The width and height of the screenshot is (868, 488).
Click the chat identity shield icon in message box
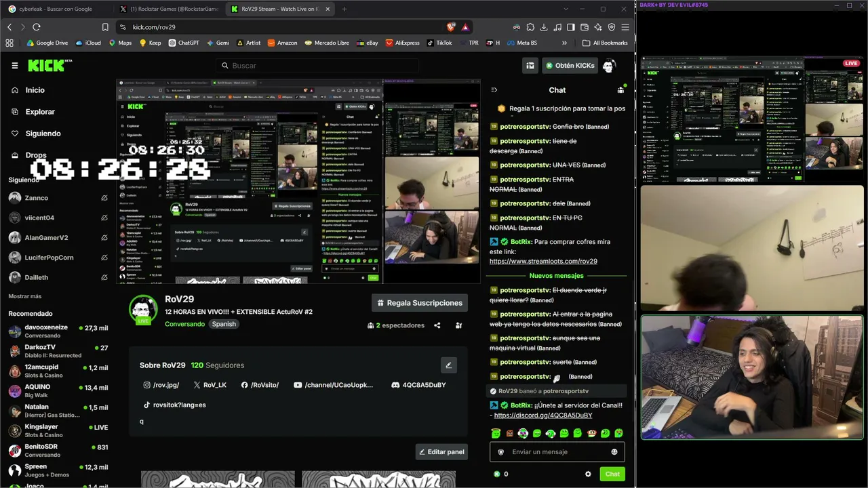pos(501,452)
